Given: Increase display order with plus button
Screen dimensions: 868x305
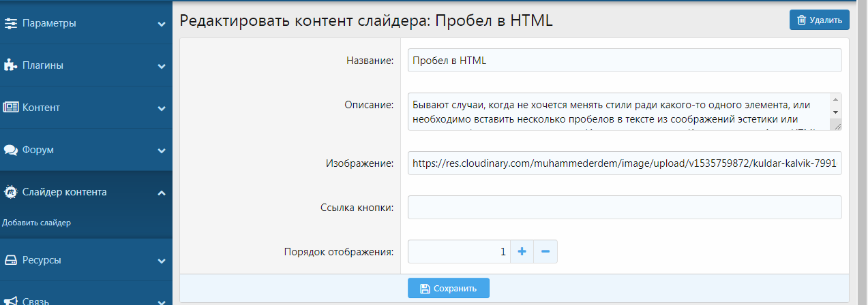Looking at the screenshot, I should (522, 251).
